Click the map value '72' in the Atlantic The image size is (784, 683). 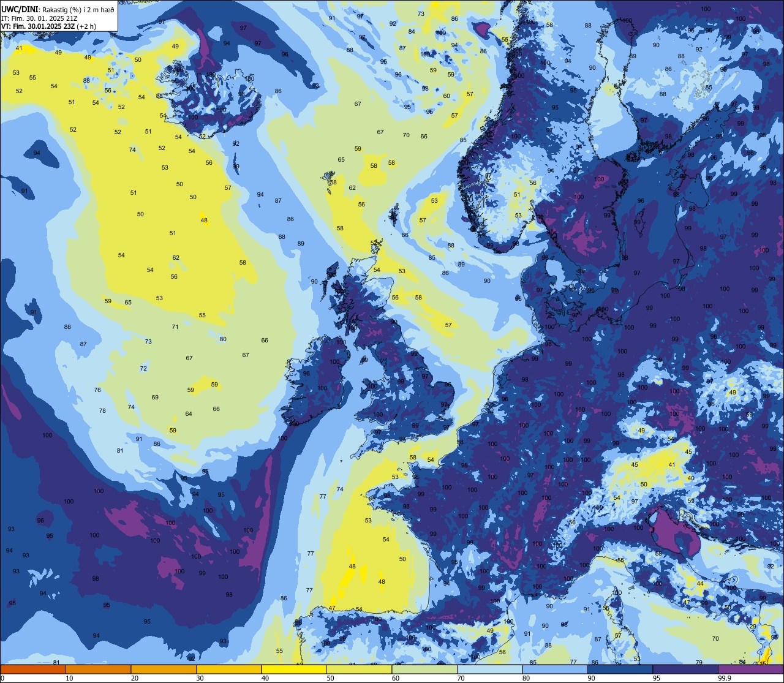pos(143,369)
